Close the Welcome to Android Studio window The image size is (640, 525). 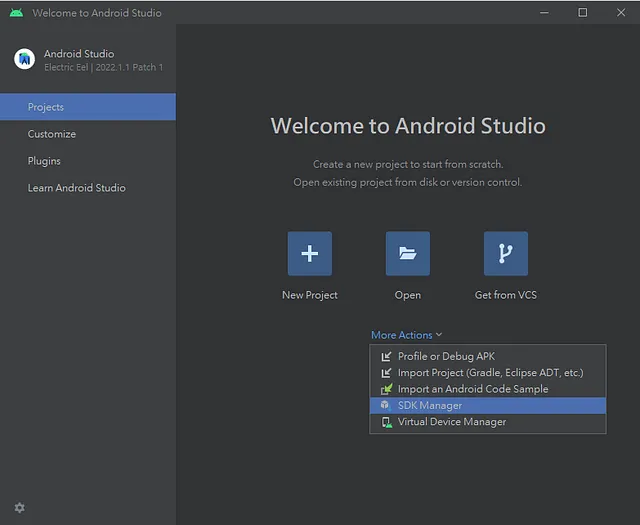pyautogui.click(x=621, y=13)
